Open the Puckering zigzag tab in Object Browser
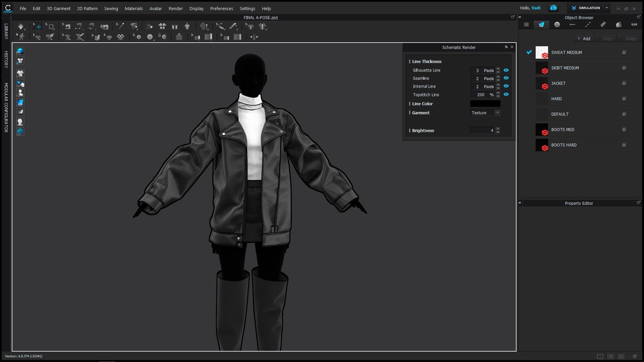644x362 pixels. [603, 24]
